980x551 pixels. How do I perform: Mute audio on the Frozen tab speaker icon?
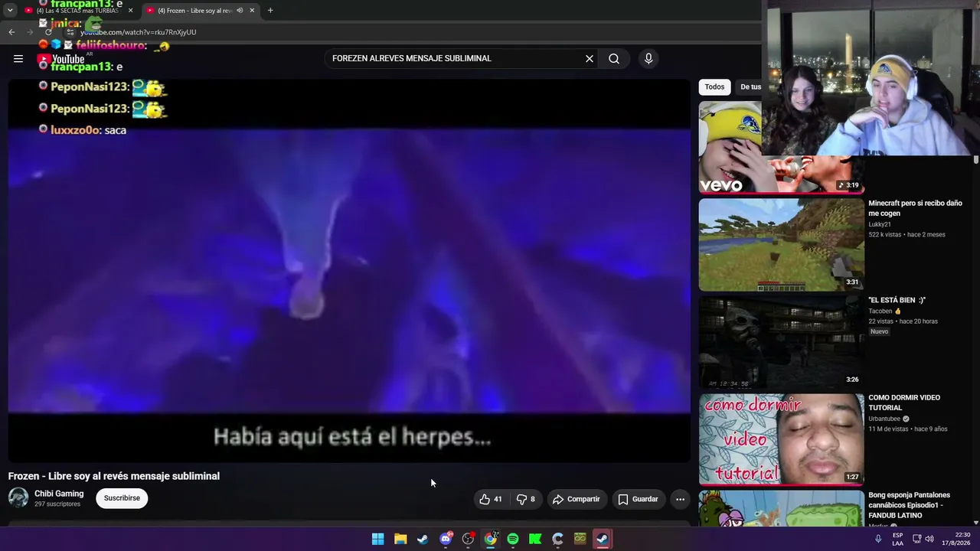[x=240, y=11]
